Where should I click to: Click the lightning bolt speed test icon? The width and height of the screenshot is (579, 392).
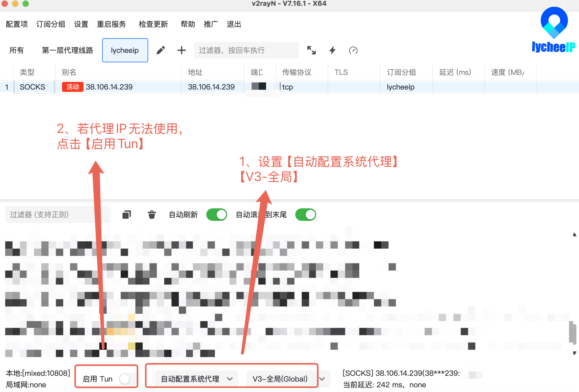click(x=332, y=50)
